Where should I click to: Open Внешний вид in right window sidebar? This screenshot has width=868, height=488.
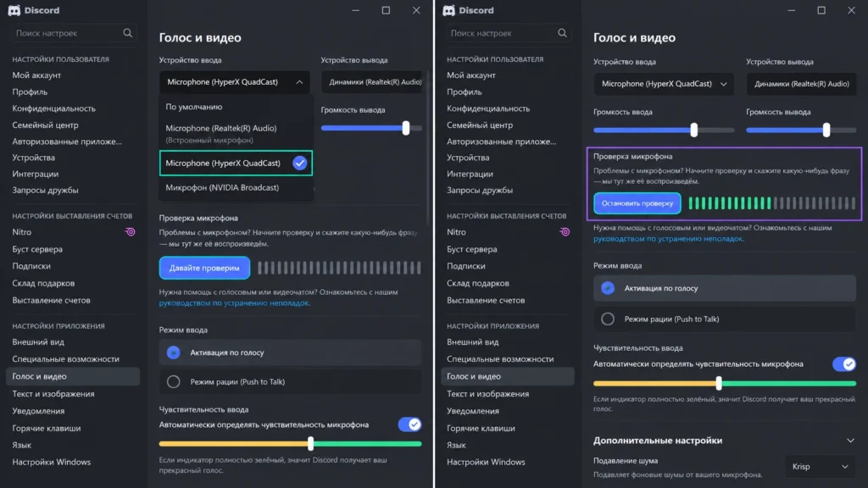point(472,342)
